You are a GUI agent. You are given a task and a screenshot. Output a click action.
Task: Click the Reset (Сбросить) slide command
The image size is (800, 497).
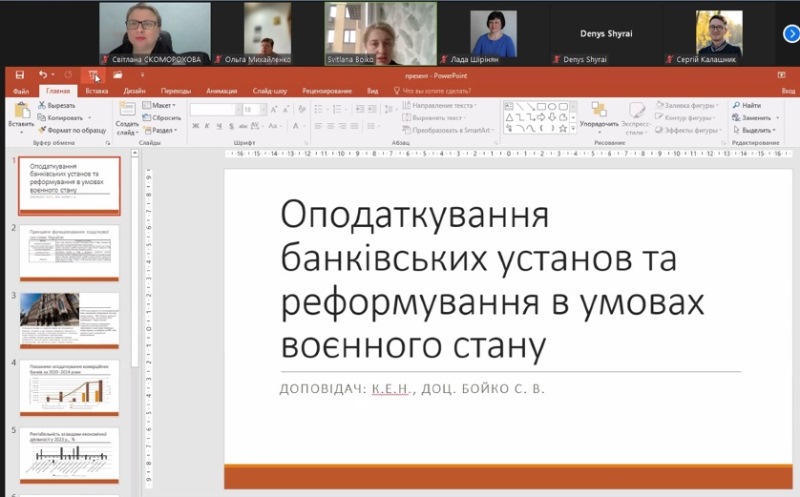(x=162, y=117)
